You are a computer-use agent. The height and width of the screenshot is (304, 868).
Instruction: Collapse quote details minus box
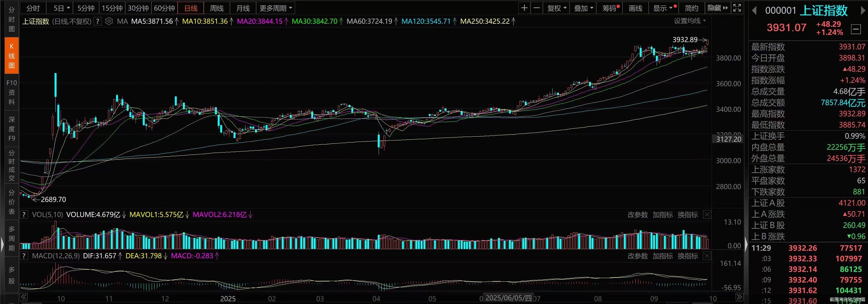pyautogui.click(x=855, y=29)
